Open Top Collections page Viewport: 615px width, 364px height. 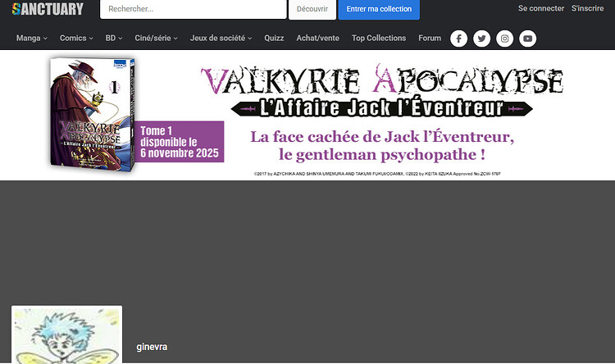[378, 39]
